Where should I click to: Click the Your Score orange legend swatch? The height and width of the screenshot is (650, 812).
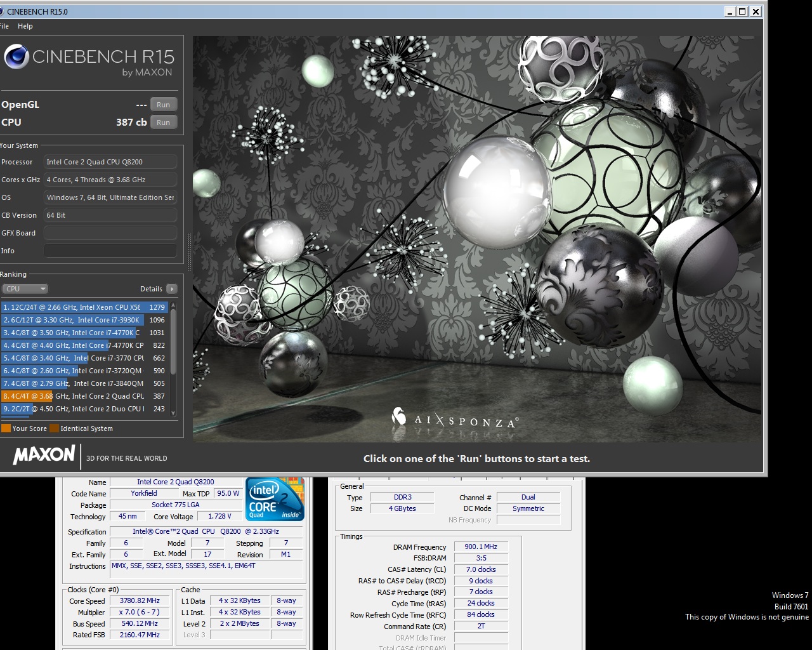(x=6, y=428)
